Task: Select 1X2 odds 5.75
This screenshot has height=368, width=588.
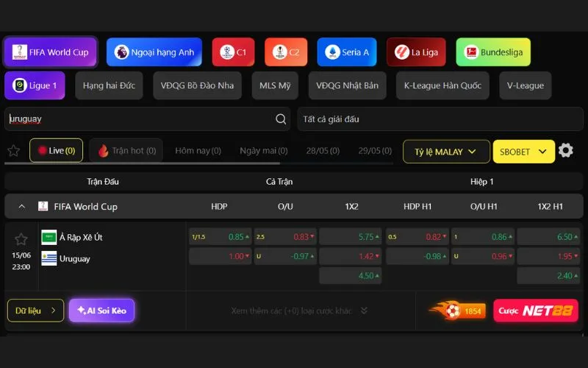Action: pos(351,237)
